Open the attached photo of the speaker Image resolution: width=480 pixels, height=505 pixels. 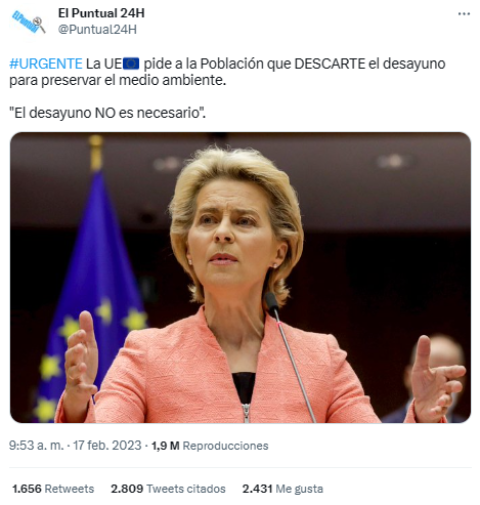(x=240, y=278)
